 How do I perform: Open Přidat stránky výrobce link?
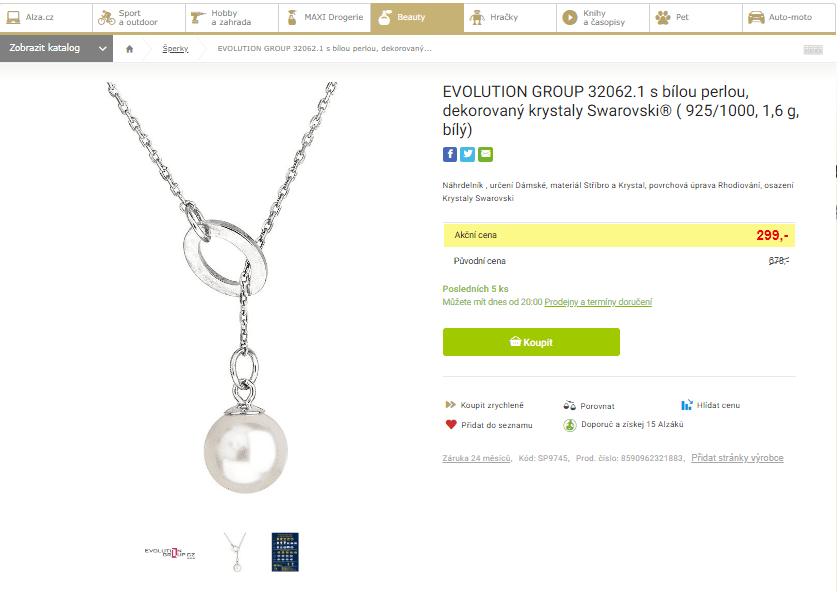737,458
